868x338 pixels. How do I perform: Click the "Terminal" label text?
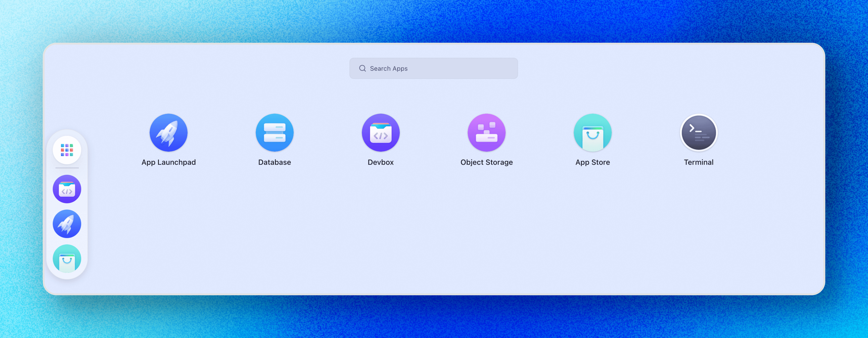pos(699,163)
